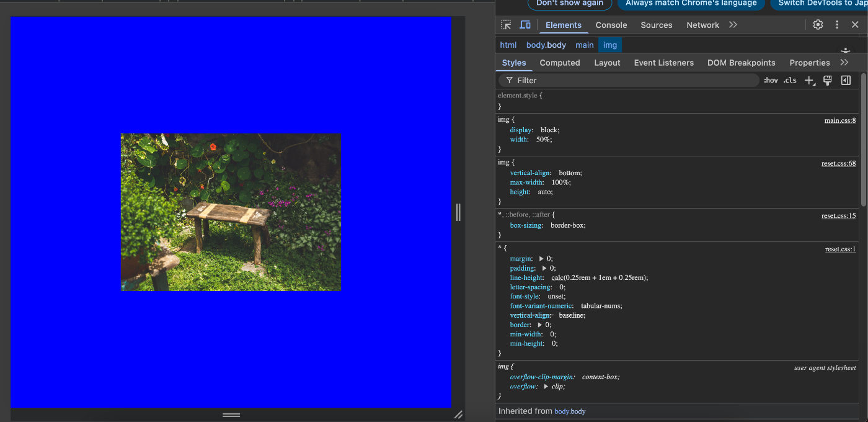This screenshot has height=422, width=868.
Task: Select the body.body breadcrumb
Action: (546, 45)
